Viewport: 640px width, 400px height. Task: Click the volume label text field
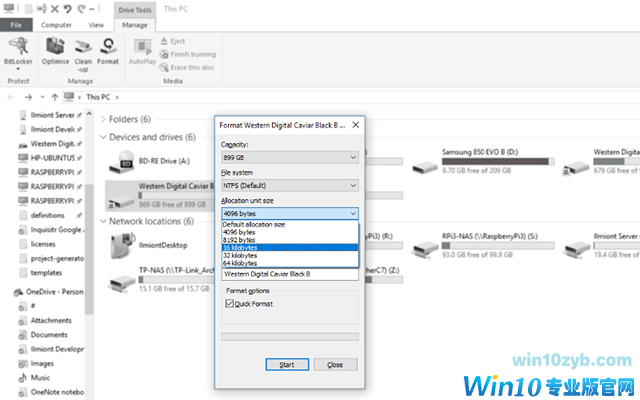[289, 272]
